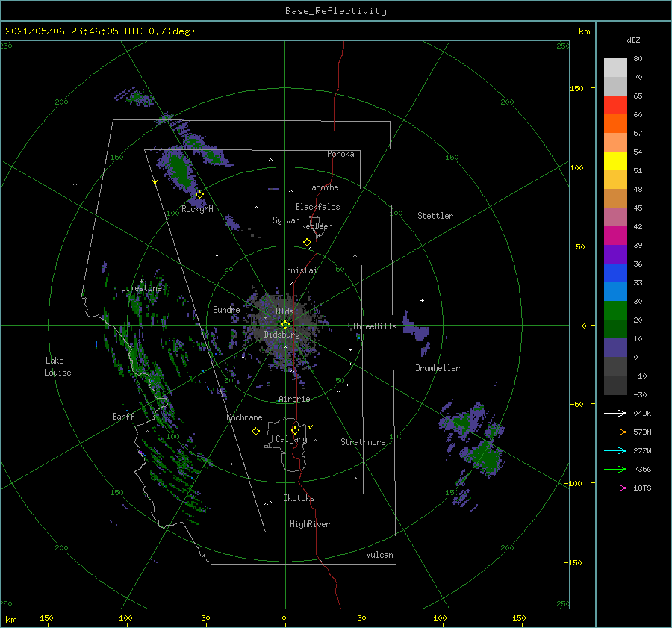This screenshot has width=672, height=628.
Task: Click the white asterisk marker above Limestone
Action: (141, 282)
